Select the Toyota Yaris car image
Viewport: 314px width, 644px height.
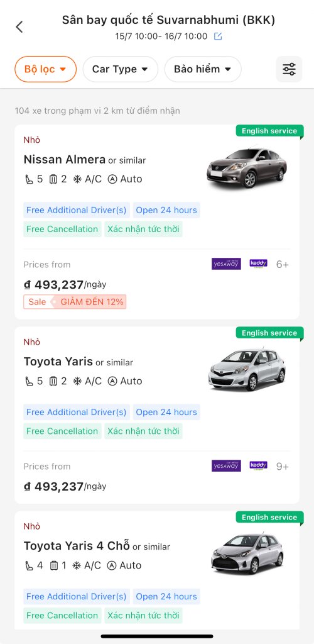point(247,370)
